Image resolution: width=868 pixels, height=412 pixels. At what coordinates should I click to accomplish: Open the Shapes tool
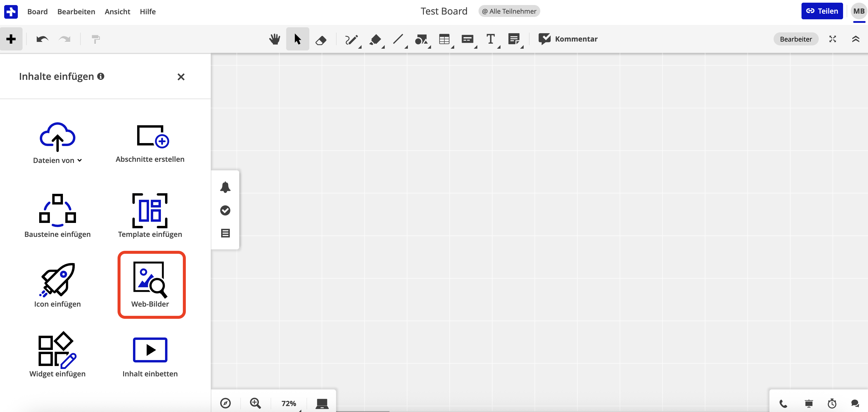422,39
